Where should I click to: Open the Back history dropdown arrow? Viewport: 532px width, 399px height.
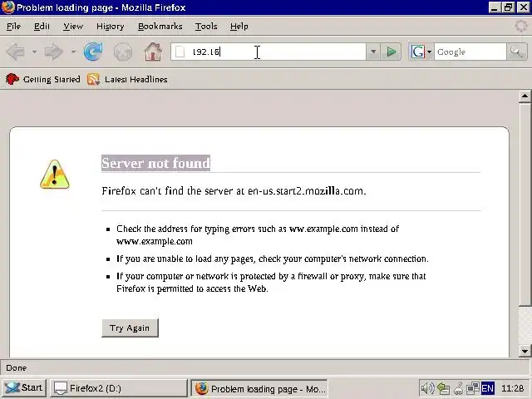[34, 52]
